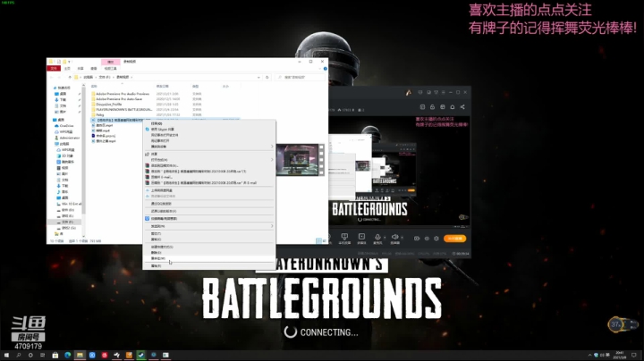Sort files by the 类型 column header

(x=196, y=87)
